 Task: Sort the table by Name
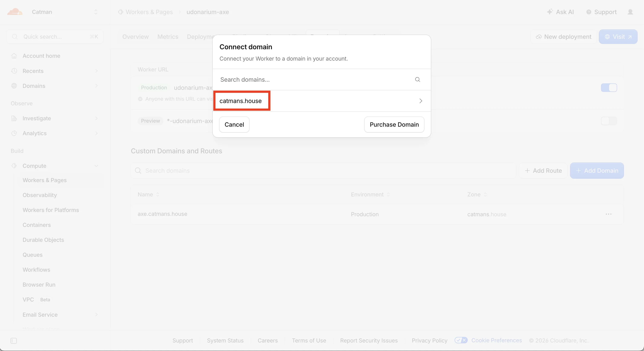pyautogui.click(x=149, y=194)
